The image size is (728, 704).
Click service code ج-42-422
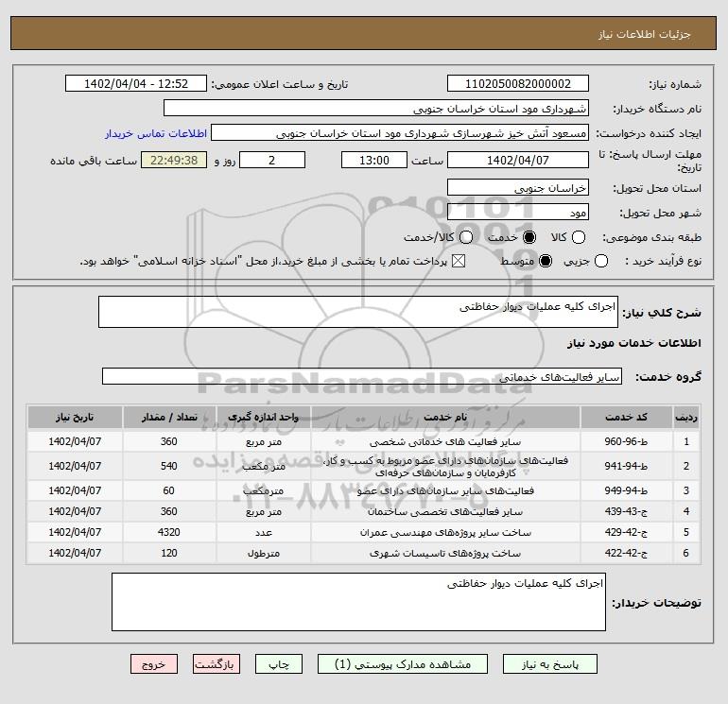click(626, 553)
